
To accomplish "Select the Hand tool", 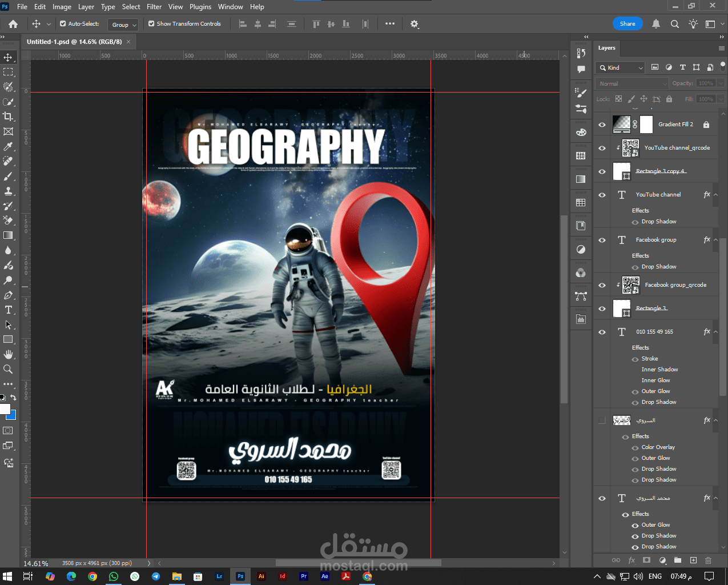I will 8,354.
